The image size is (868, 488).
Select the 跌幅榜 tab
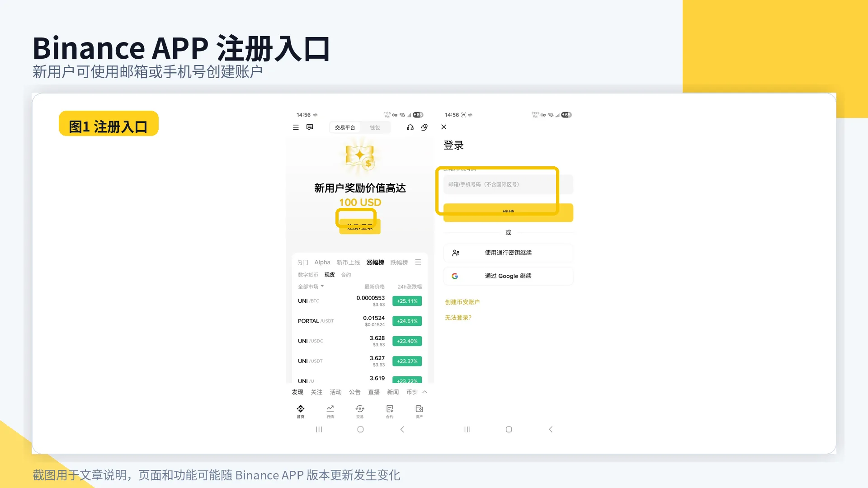coord(399,263)
